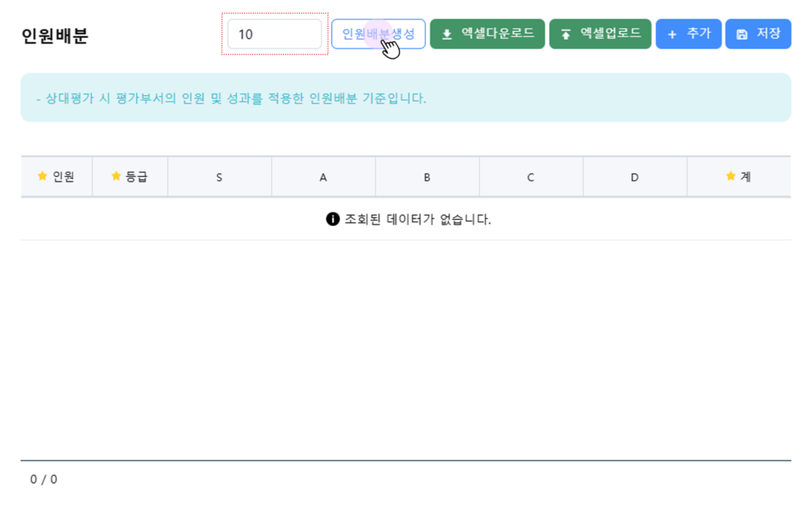Select the B grade column header
The height and width of the screenshot is (510, 812).
(x=427, y=177)
